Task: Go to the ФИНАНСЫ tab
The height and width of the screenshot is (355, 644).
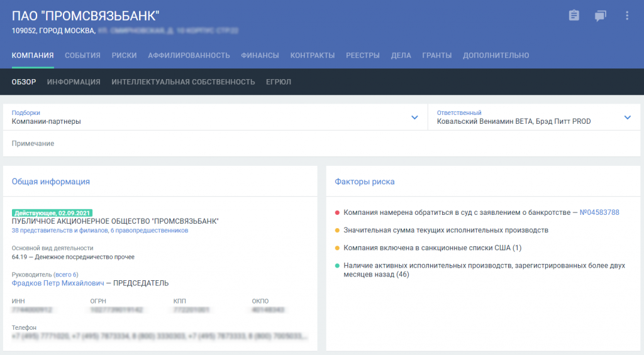Action: pos(260,55)
